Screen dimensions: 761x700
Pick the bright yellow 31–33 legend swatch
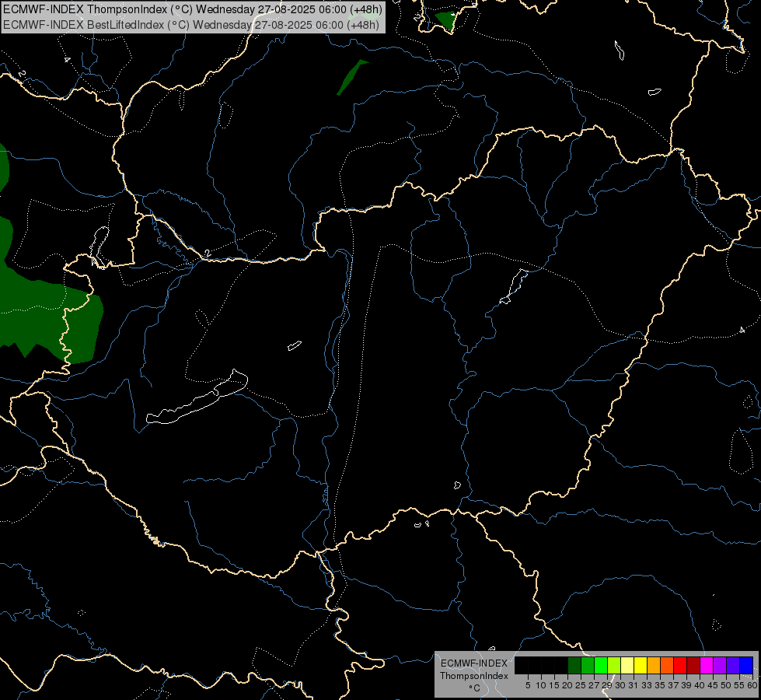click(641, 665)
